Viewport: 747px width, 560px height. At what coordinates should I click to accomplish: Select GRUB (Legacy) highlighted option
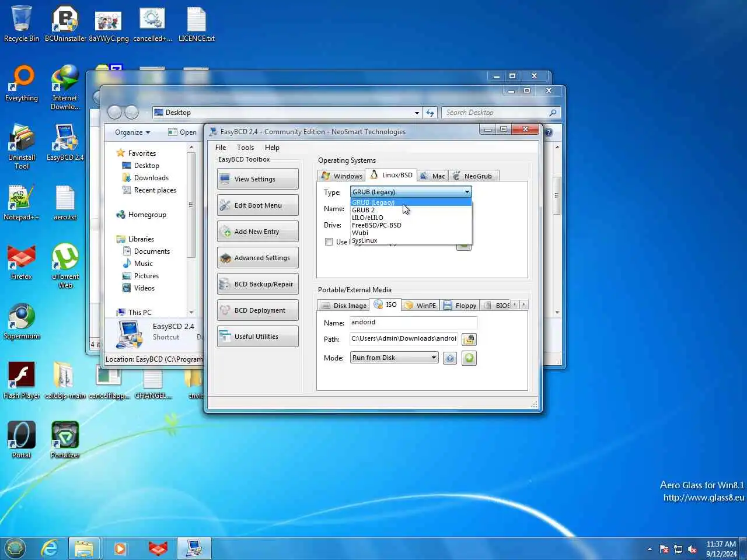point(411,202)
